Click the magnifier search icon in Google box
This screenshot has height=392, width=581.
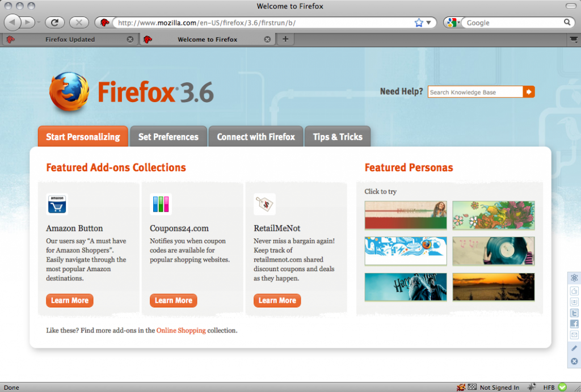(567, 22)
